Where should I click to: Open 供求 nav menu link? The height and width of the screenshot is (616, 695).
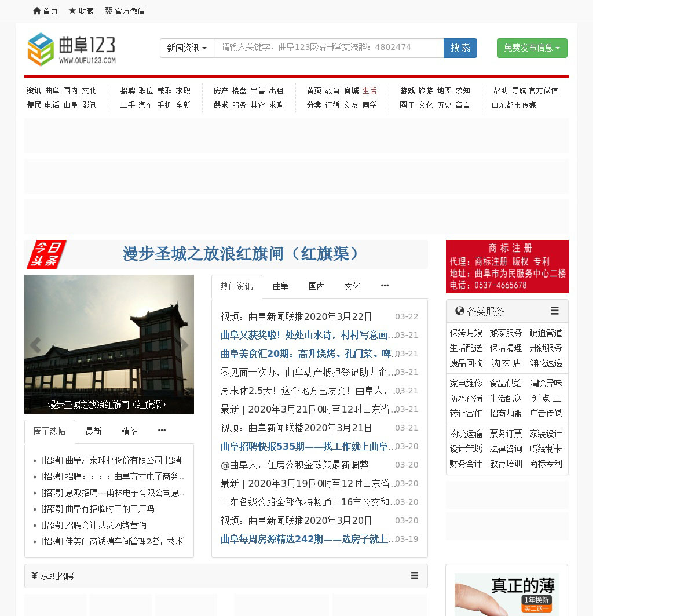(221, 105)
